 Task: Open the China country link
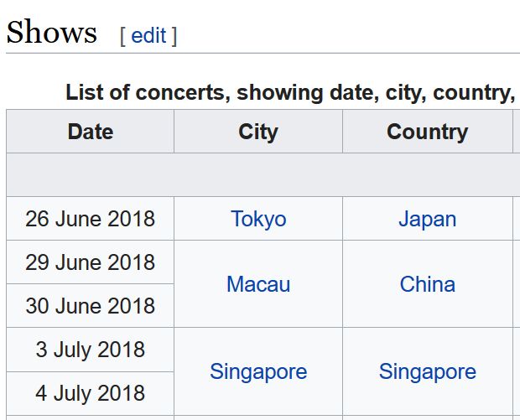click(x=428, y=284)
